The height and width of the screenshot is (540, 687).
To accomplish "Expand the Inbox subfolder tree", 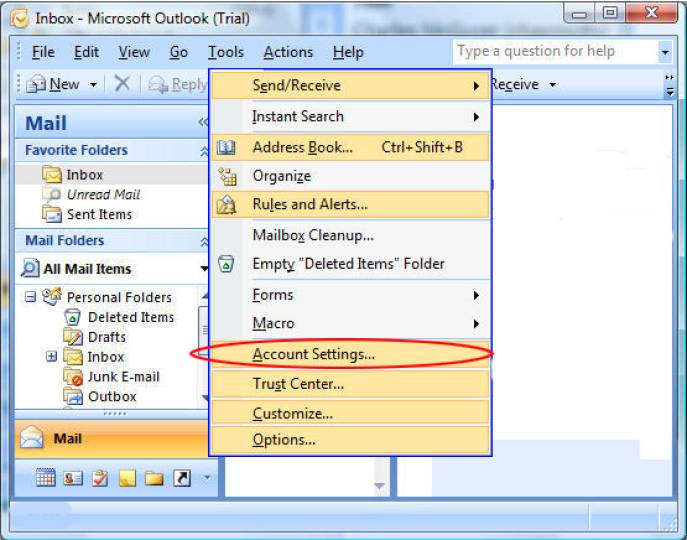I will click(51, 356).
